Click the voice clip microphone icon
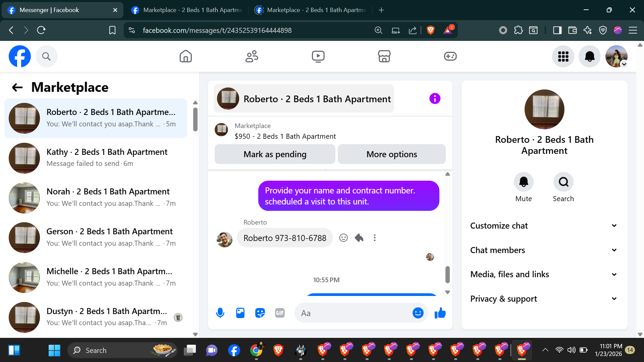The image size is (644, 362). 220,313
